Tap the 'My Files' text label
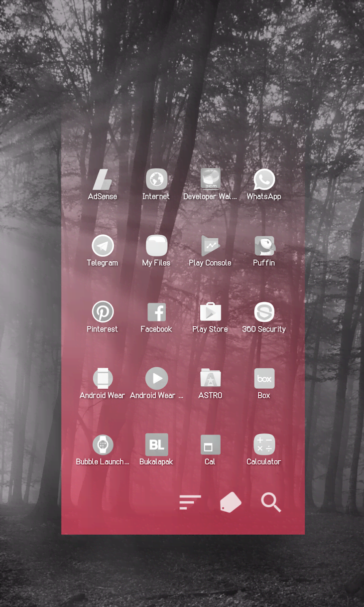364x607 pixels. [156, 263]
